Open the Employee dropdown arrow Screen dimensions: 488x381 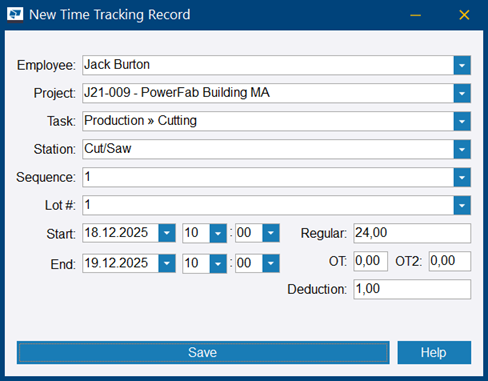(462, 65)
